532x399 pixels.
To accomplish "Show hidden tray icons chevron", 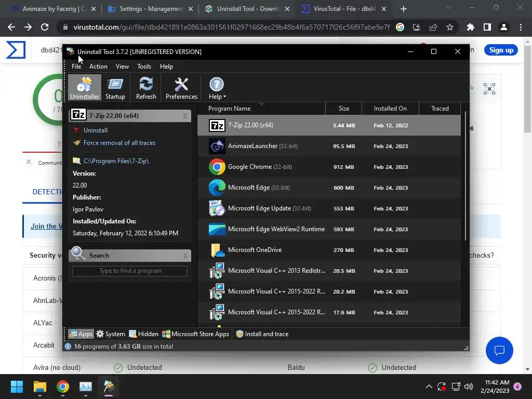I will click(x=429, y=387).
